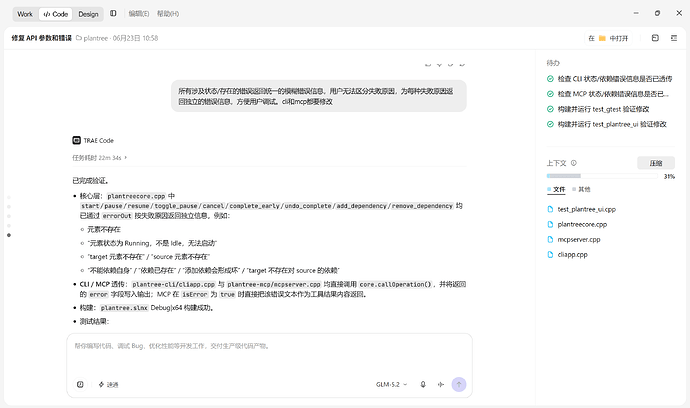Screen dimensions: 690x408
Task: Click the plantreecore.cpp inline code
Action: click(136, 196)
